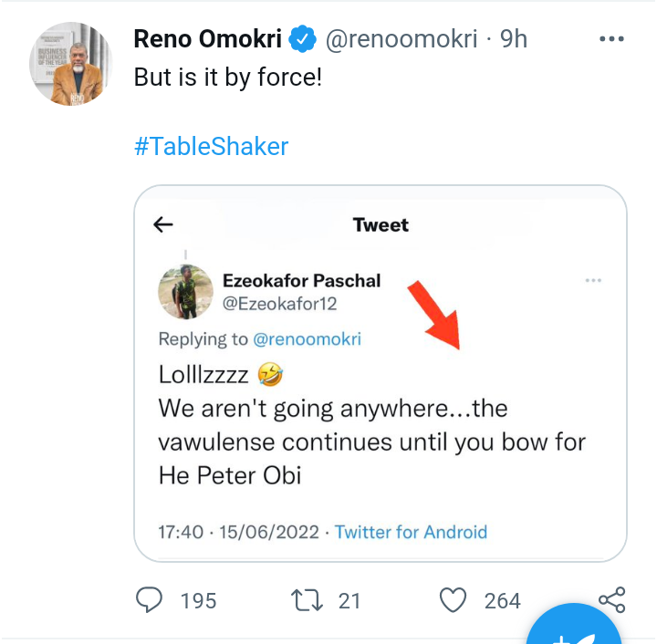Screen dimensions: 657x644
Task: Tap the blue verified badge
Action: click(x=302, y=39)
